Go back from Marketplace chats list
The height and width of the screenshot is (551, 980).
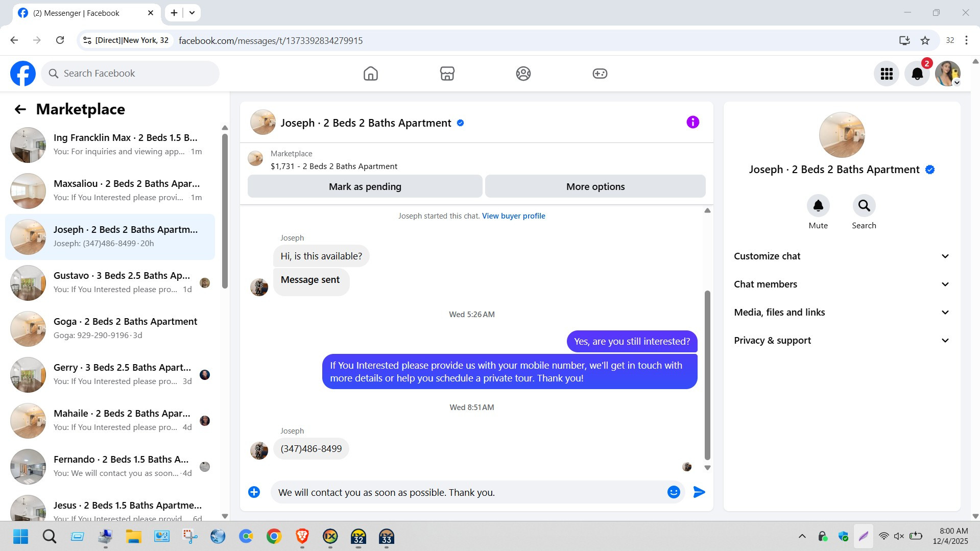point(20,109)
